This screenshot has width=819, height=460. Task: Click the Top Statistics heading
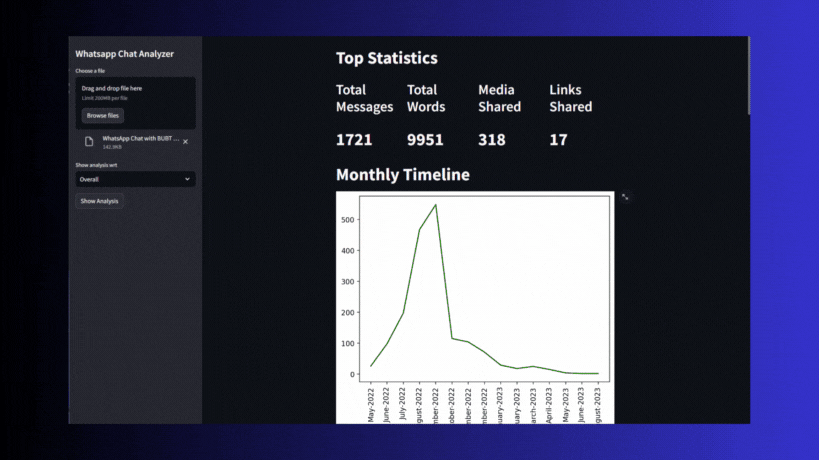click(386, 58)
